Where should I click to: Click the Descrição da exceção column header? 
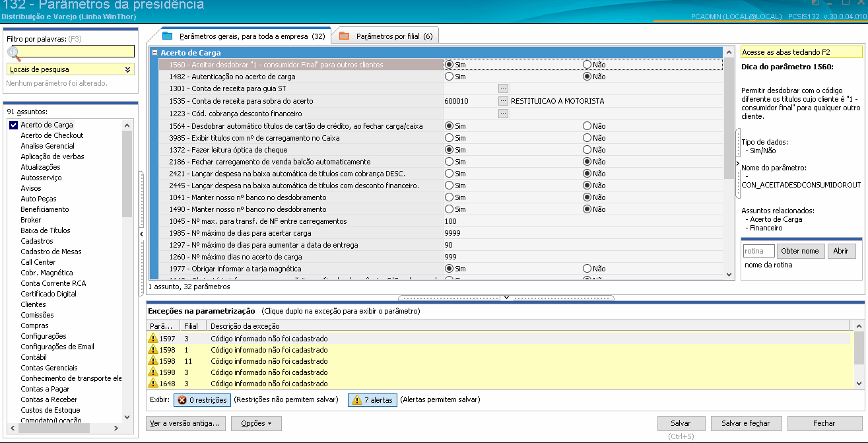click(529, 326)
